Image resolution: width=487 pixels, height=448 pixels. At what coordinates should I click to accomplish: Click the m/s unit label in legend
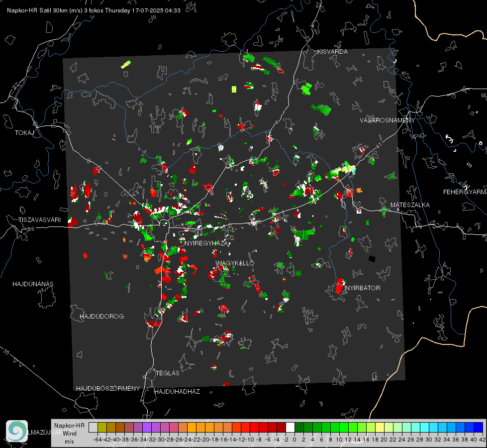coord(69,441)
